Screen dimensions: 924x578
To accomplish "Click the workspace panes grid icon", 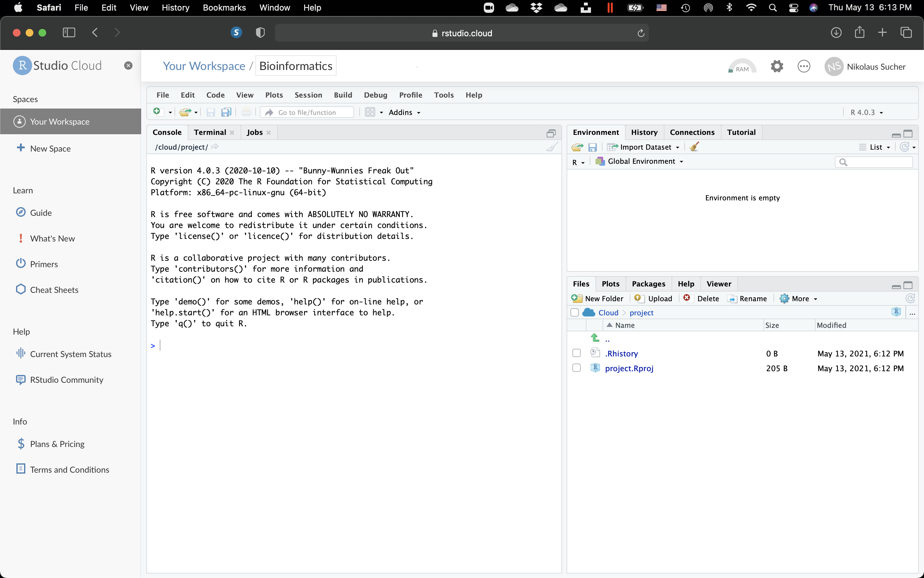I will tap(370, 112).
